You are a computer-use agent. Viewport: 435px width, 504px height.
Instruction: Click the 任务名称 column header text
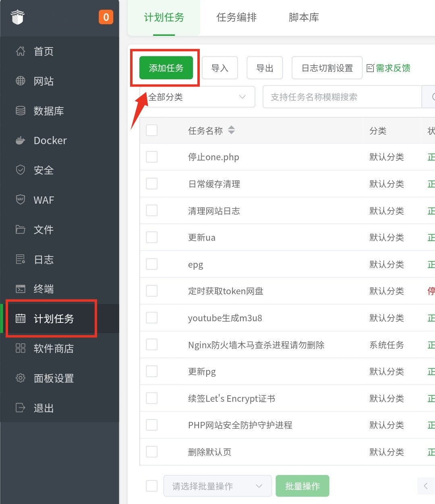tap(205, 130)
